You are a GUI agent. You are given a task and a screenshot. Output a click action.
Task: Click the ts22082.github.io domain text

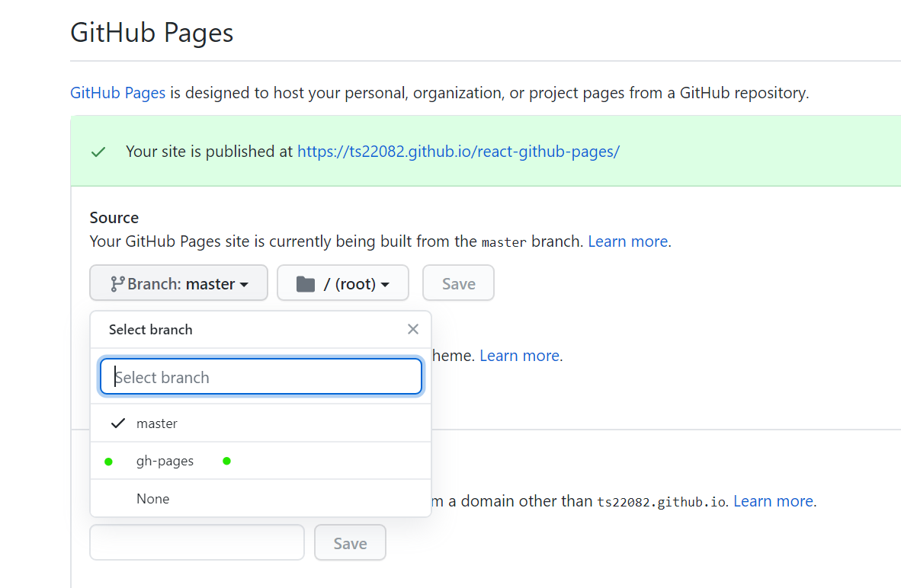tap(662, 502)
